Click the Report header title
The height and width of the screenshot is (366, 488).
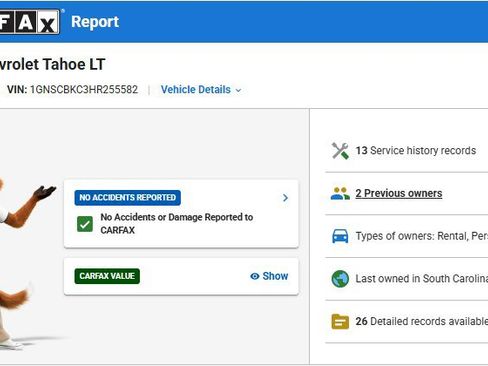[95, 22]
